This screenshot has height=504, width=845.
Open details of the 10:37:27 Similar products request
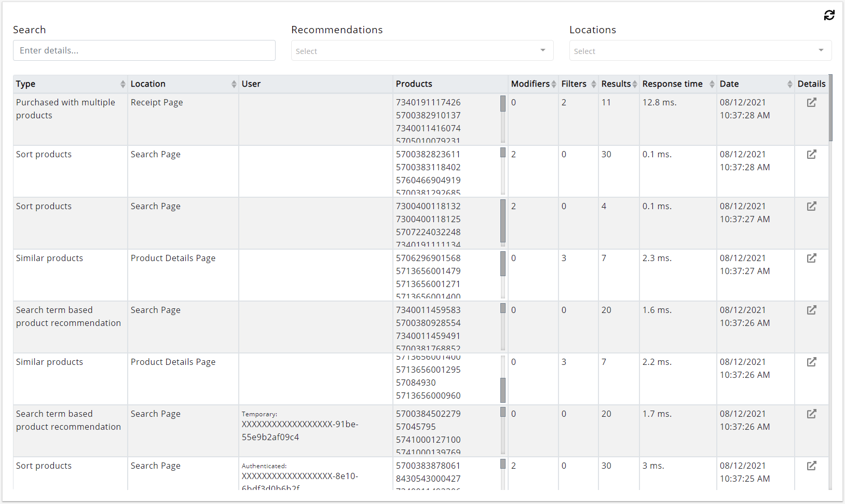(x=811, y=258)
